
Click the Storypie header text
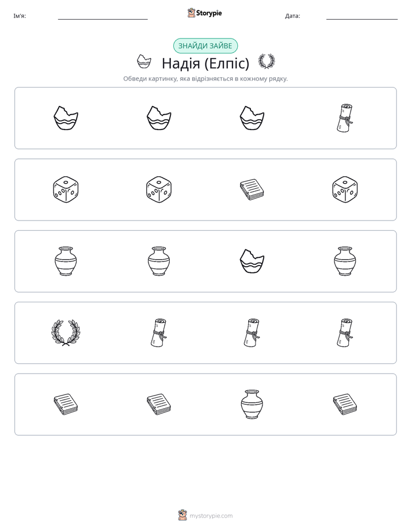coord(209,13)
